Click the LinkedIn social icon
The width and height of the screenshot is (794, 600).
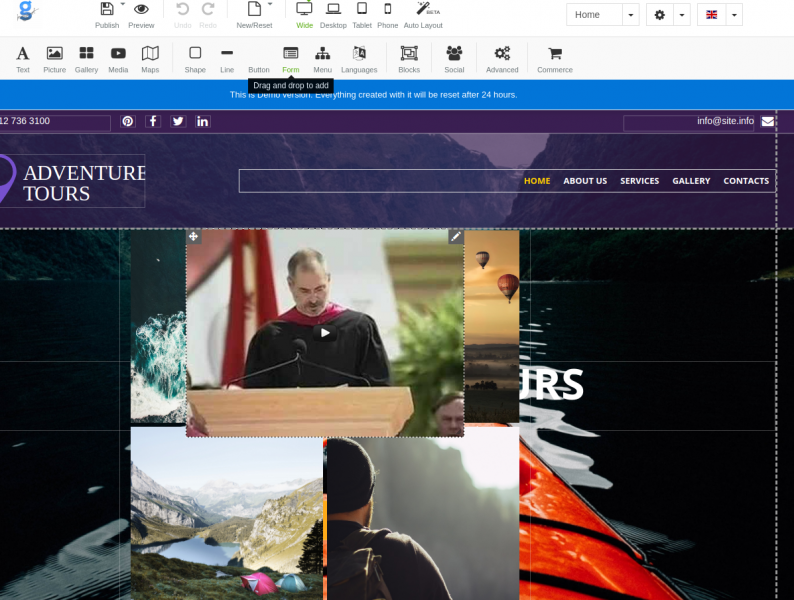point(203,122)
